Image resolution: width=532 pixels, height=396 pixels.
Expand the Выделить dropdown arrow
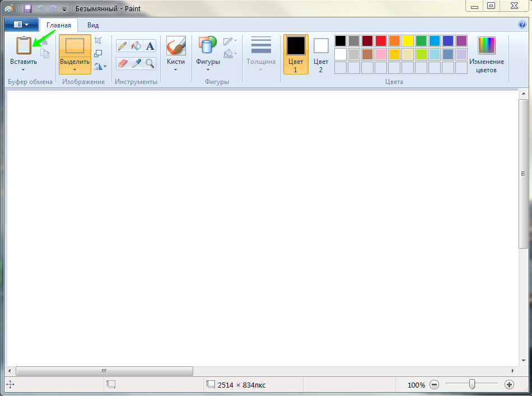click(x=74, y=70)
